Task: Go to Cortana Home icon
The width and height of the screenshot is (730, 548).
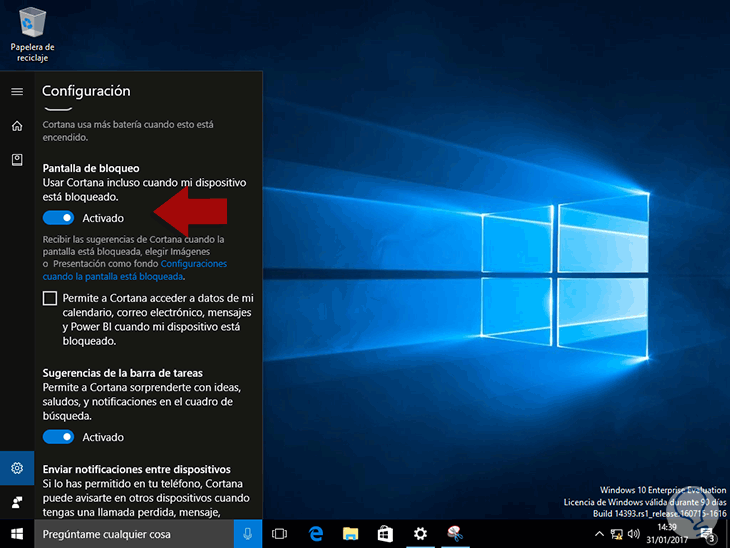Action: point(17,126)
